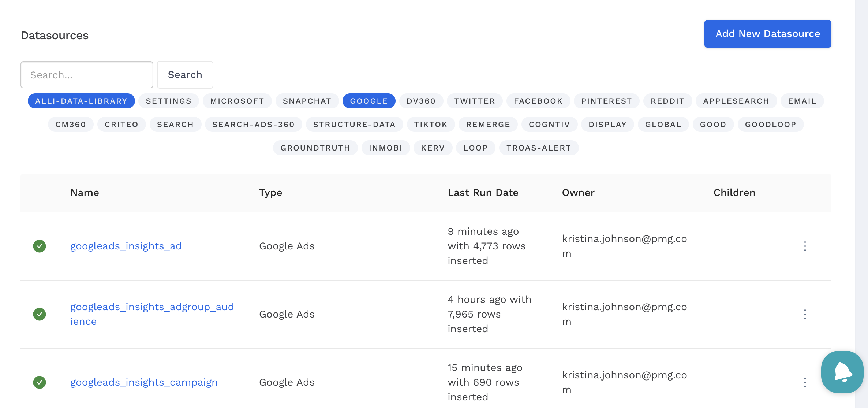Image resolution: width=868 pixels, height=408 pixels.
Task: Open the adgroup_audience row kebab menu
Action: [x=805, y=314]
